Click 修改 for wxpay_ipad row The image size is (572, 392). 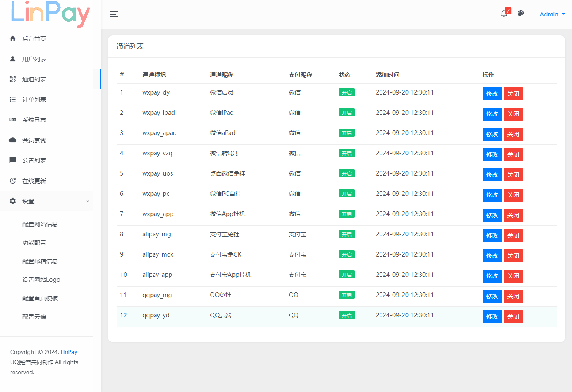click(492, 114)
